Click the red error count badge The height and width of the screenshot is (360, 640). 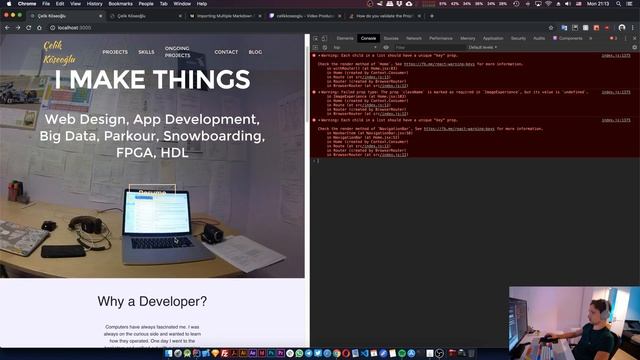click(x=613, y=38)
